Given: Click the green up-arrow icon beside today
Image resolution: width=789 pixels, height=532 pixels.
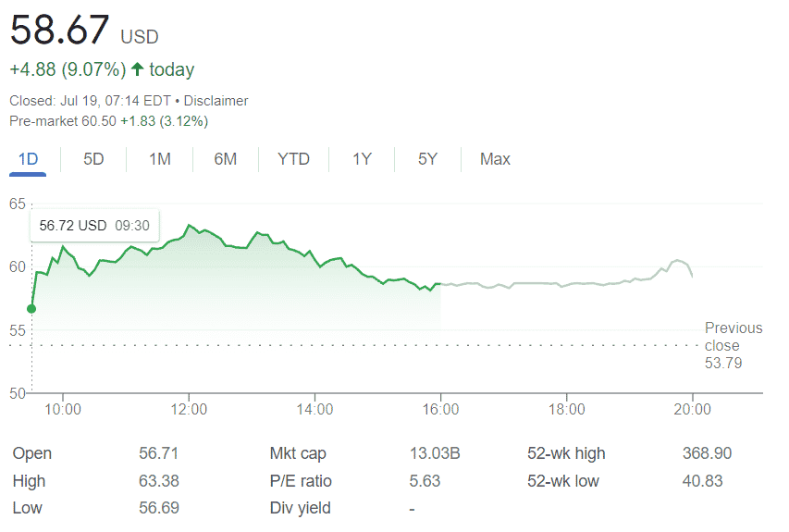Looking at the screenshot, I should (x=138, y=69).
